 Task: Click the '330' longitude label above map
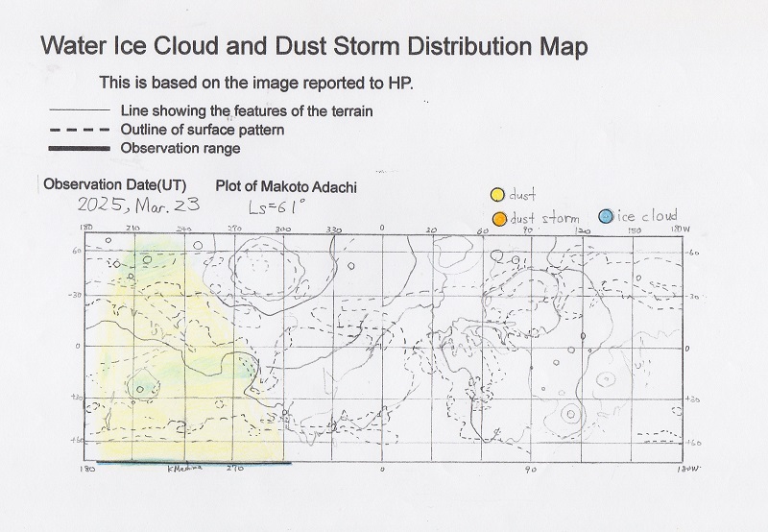[x=334, y=230]
